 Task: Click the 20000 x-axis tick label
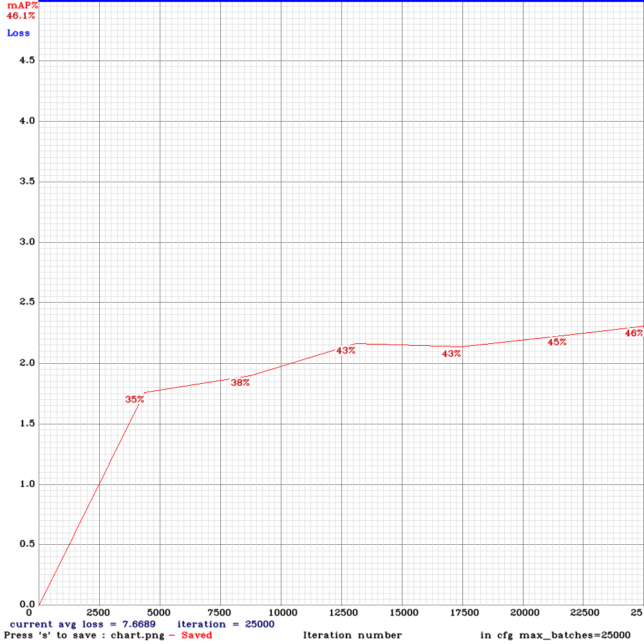(x=525, y=613)
